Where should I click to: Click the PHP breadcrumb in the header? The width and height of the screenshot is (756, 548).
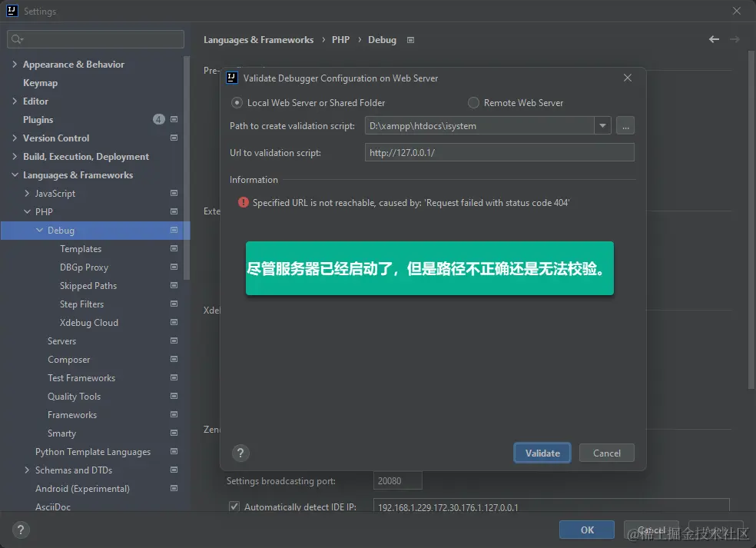(340, 39)
